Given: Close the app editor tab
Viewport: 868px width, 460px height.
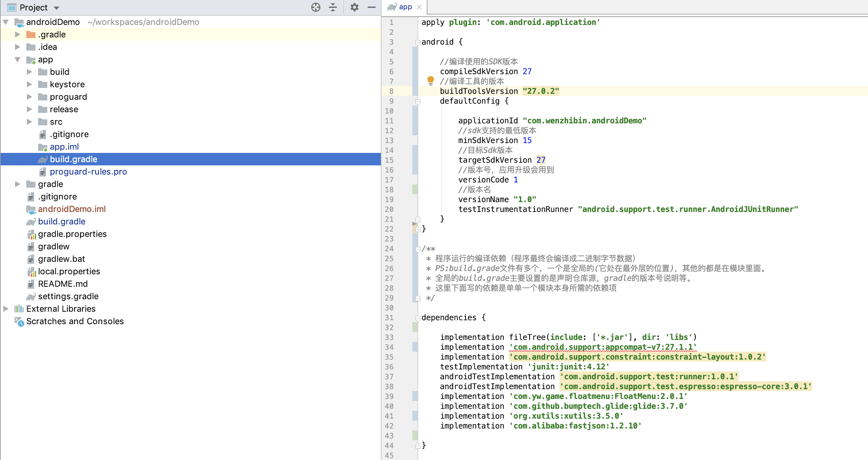Looking at the screenshot, I should 419,7.
